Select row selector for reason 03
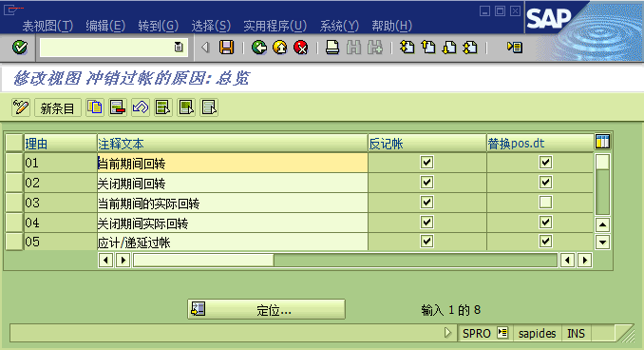 [14, 203]
